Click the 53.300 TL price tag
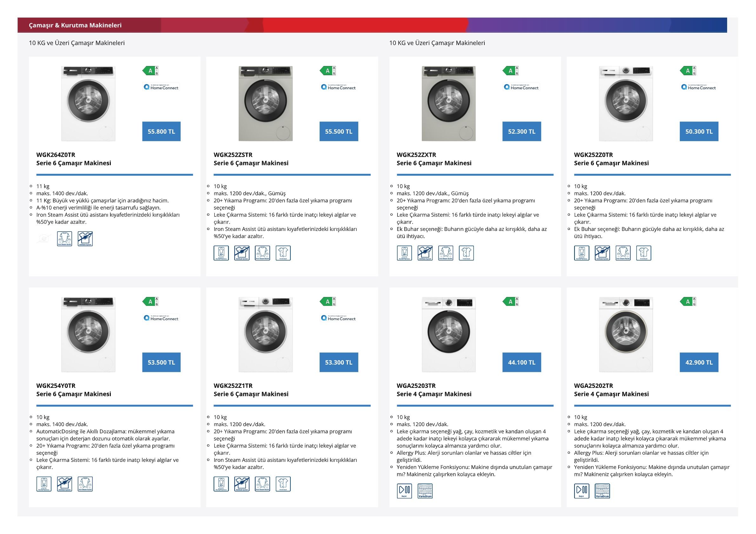 [x=339, y=362]
